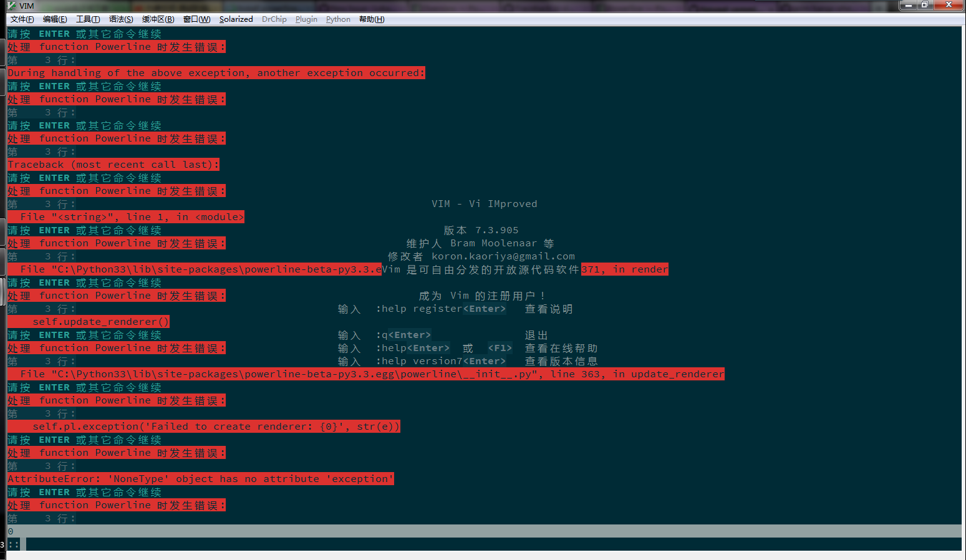966x560 pixels.
Task: Open the 文件(F) menu
Action: (22, 19)
